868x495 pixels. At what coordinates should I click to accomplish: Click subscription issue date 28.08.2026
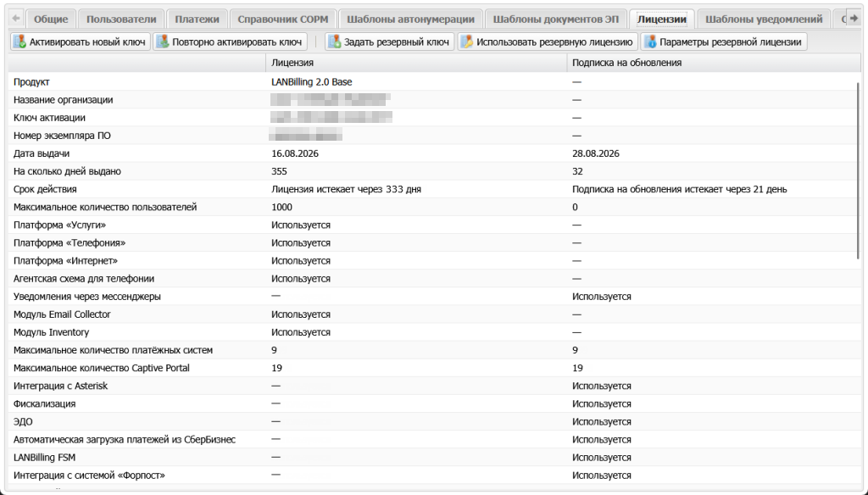[596, 153]
